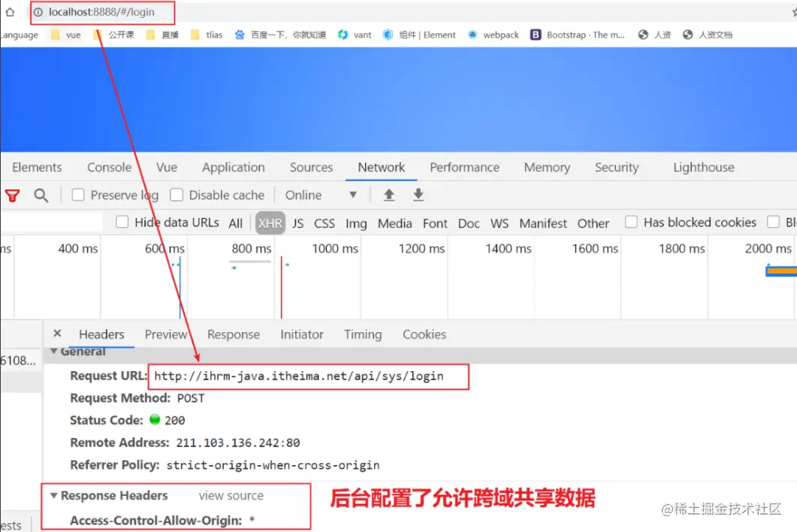Switch to the Performance tab
Viewport: 797px width, 532px height.
point(464,168)
